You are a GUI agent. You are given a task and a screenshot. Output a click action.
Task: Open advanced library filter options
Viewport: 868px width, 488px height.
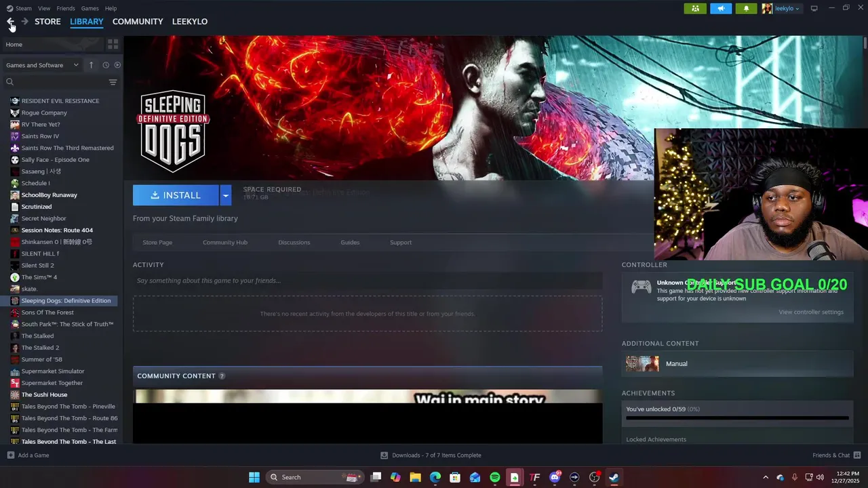point(113,82)
